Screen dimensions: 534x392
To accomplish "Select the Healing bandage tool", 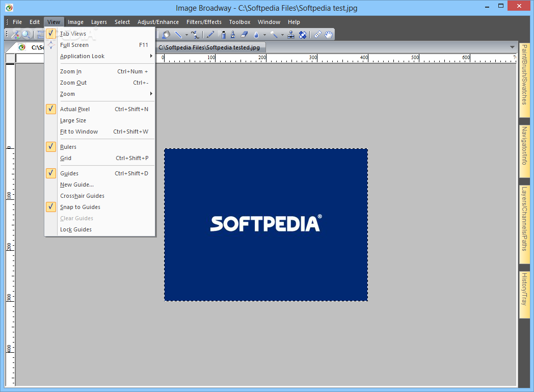I will coord(303,34).
